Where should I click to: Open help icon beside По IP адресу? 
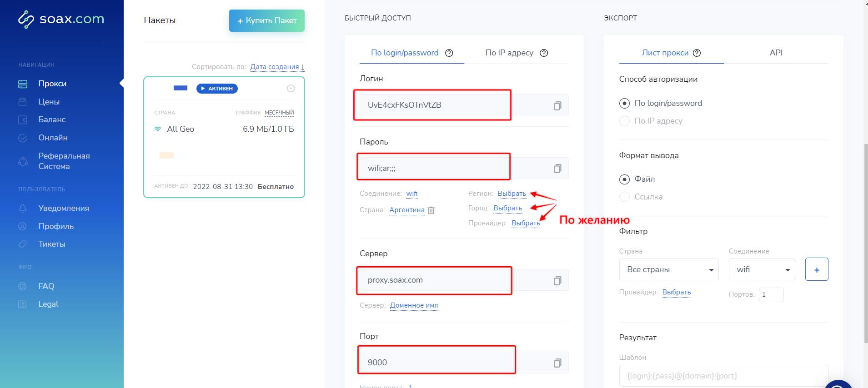point(544,53)
